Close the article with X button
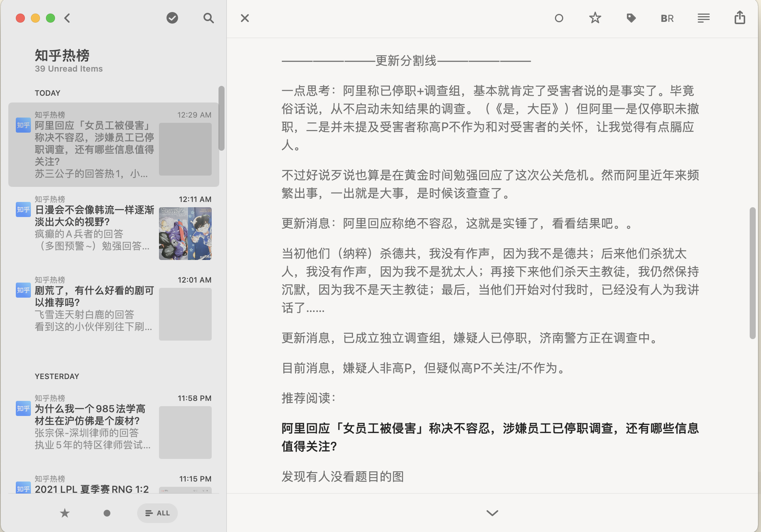The height and width of the screenshot is (532, 761). 245,18
